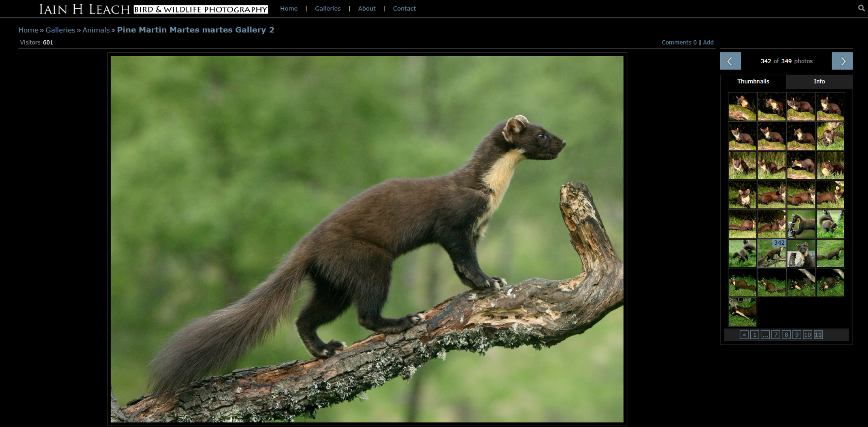Click first page « pagination button
This screenshot has width=868, height=427.
pos(744,335)
